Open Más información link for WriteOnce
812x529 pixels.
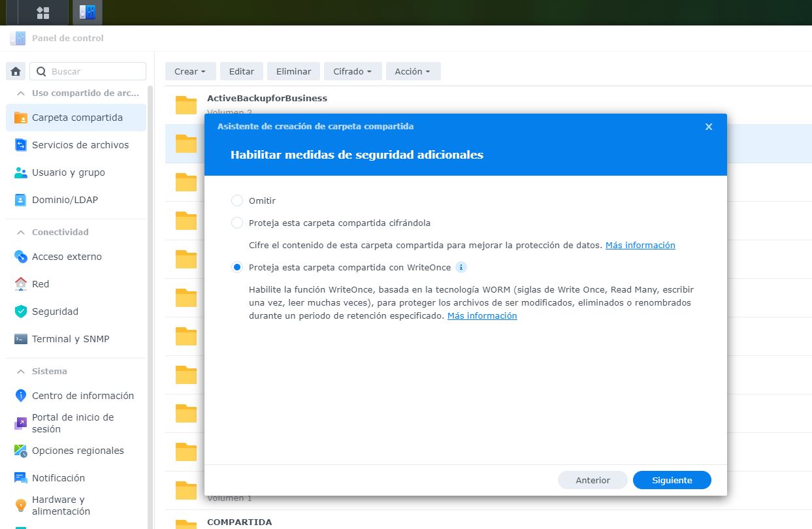(x=482, y=315)
